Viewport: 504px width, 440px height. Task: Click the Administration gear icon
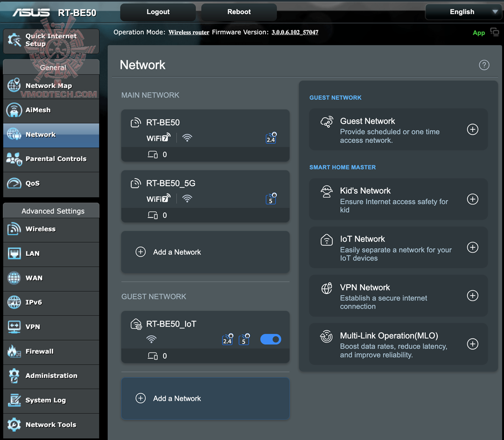(14, 376)
